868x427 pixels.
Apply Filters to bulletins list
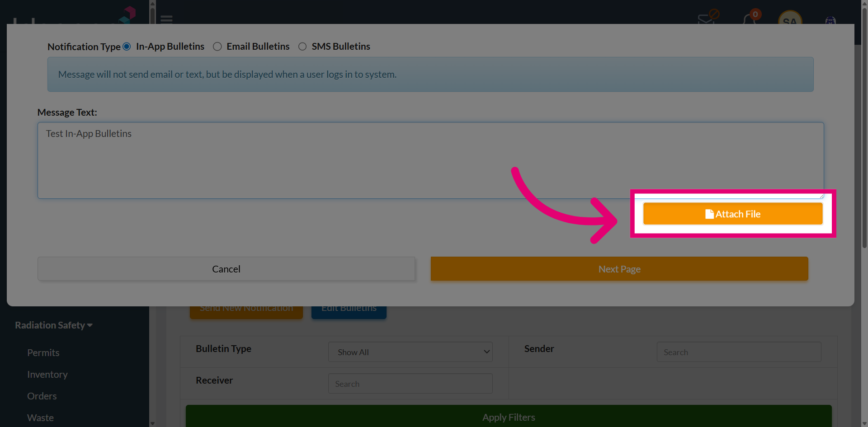pyautogui.click(x=509, y=417)
